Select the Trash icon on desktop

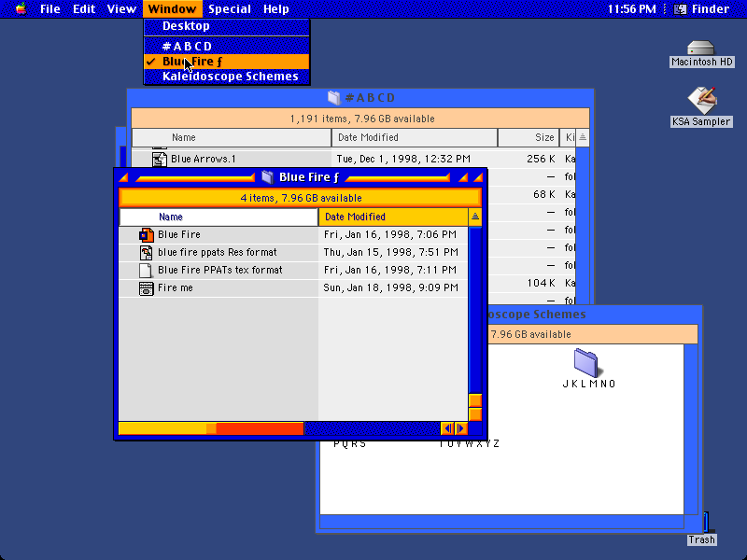pos(706,523)
